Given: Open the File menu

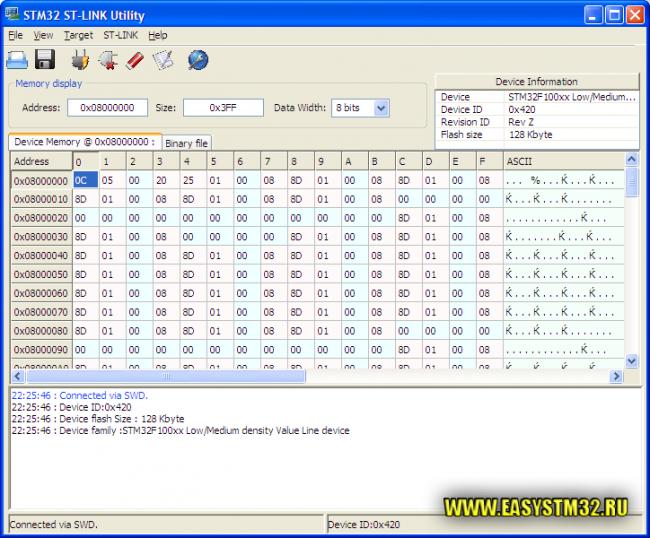Looking at the screenshot, I should (15, 35).
